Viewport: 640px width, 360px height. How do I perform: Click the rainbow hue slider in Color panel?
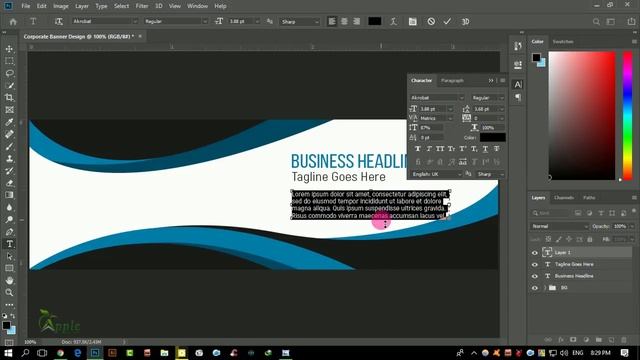[627, 116]
